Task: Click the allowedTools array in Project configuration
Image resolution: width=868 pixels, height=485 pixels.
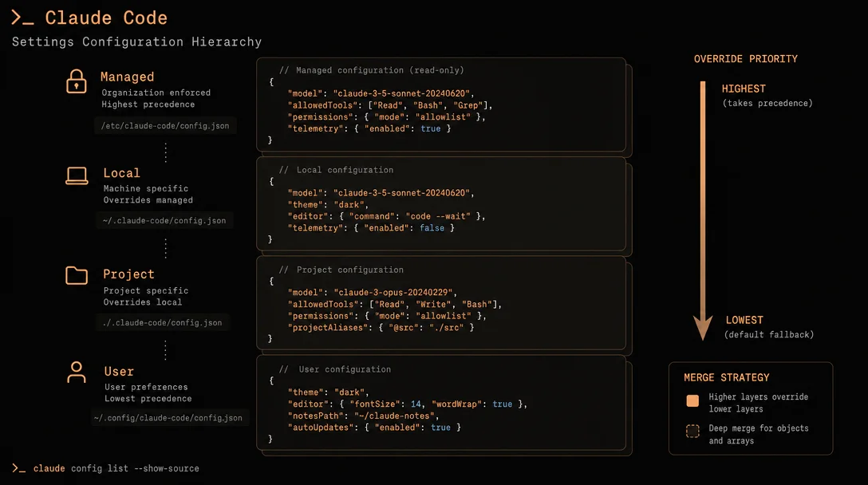Action: [435, 305]
